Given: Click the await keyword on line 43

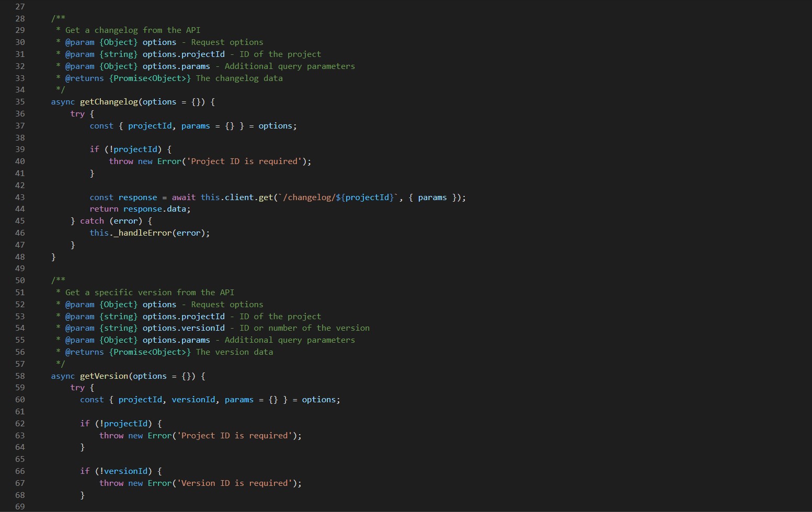Looking at the screenshot, I should tap(184, 197).
